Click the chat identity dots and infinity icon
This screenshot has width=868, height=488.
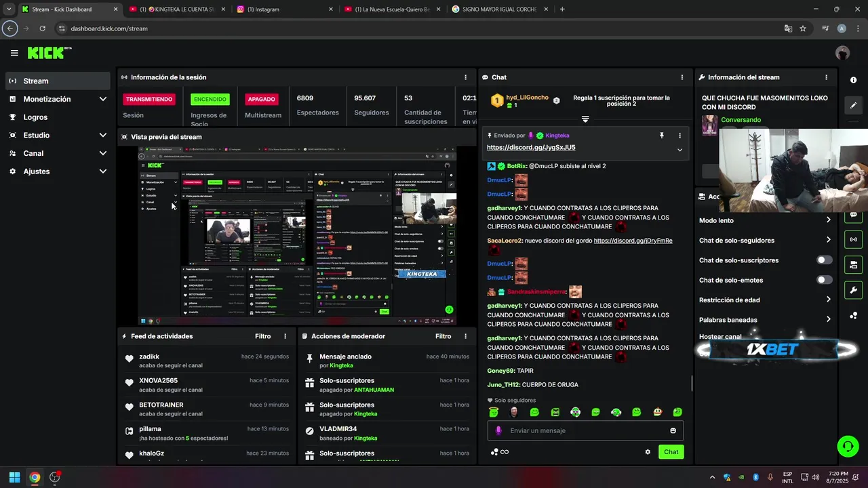(500, 452)
